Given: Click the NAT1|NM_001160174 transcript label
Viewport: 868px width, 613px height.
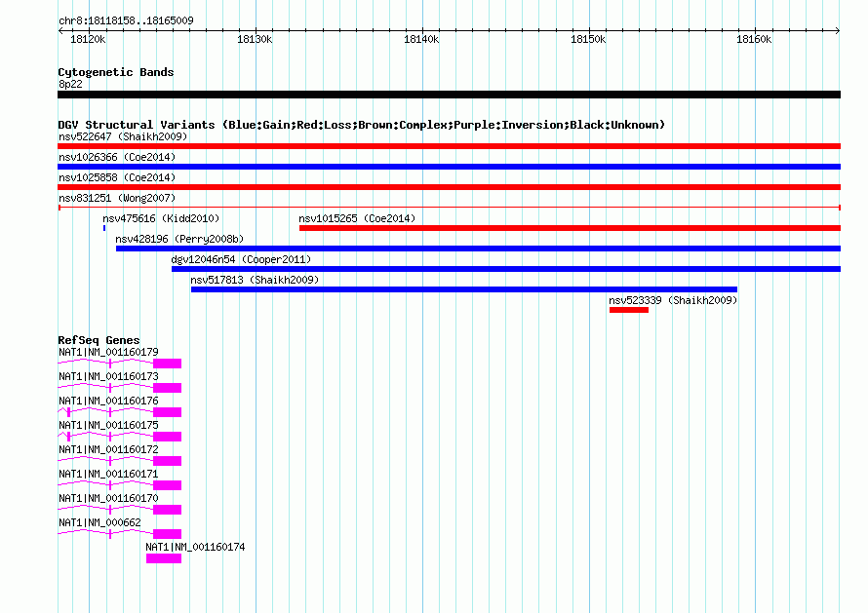Looking at the screenshot, I should pyautogui.click(x=195, y=547).
